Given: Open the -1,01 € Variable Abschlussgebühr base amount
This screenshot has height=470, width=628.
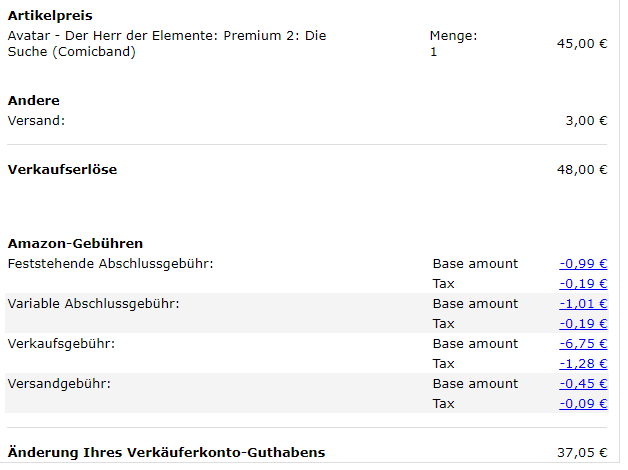Looking at the screenshot, I should point(583,304).
